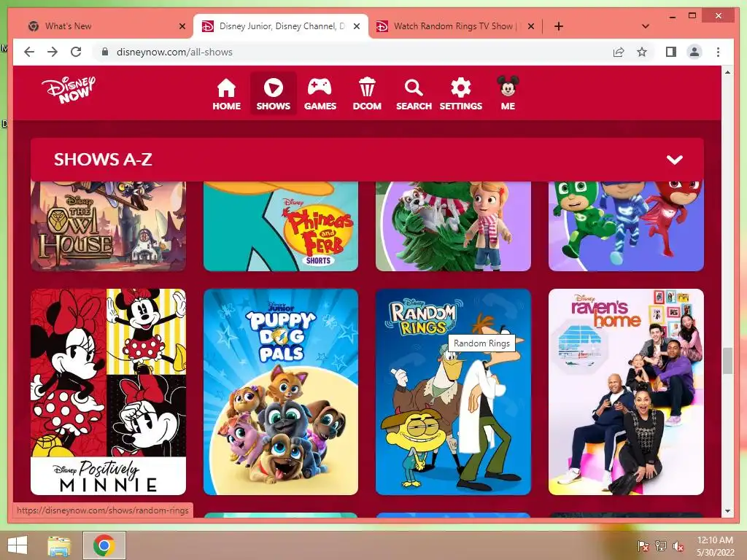
Task: Open DCOM popcorn icon
Action: tap(367, 94)
